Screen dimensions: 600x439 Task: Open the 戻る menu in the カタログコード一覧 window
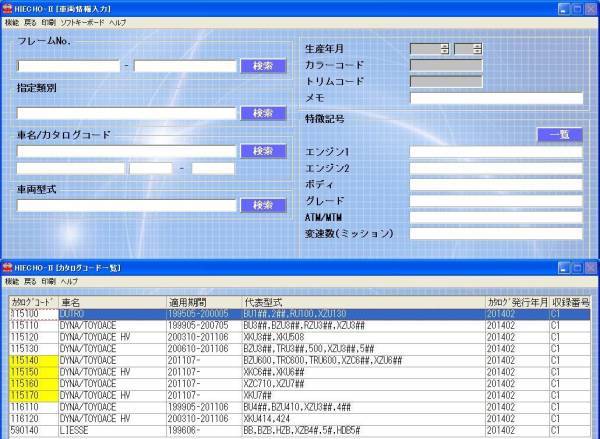click(x=30, y=281)
